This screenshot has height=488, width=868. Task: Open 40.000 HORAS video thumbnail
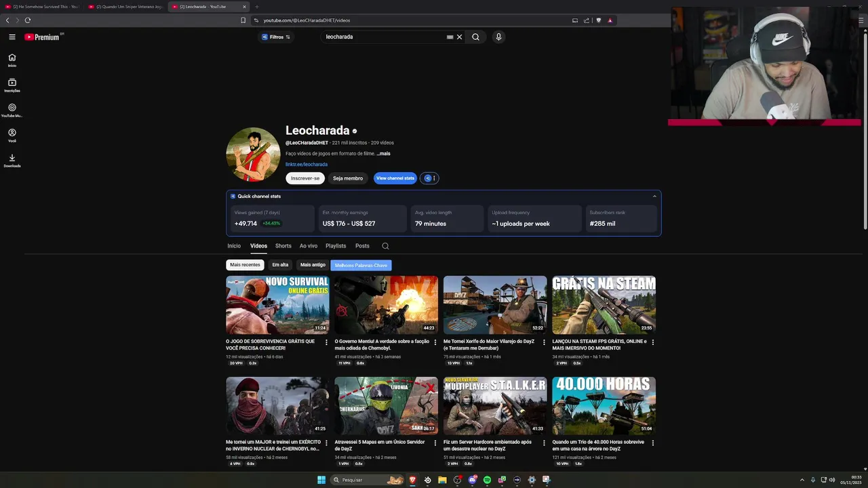(x=604, y=405)
